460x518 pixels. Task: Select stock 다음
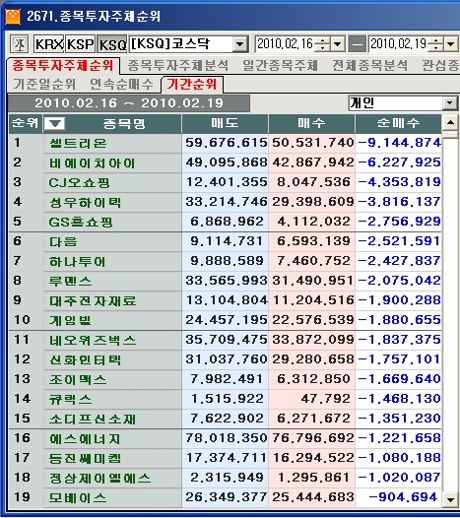(x=63, y=242)
